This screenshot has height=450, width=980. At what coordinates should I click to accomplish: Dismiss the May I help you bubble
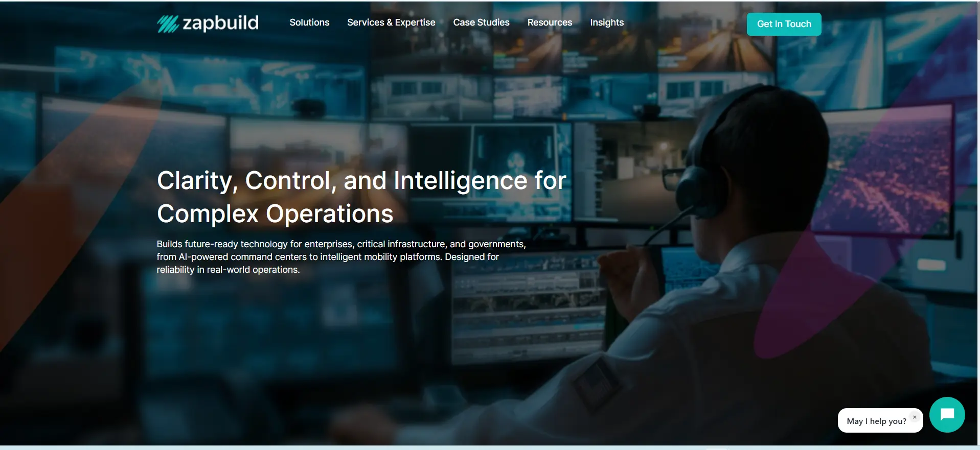(915, 417)
